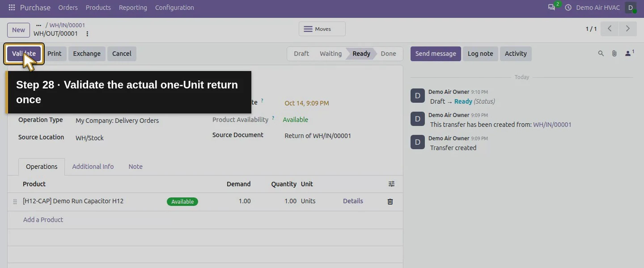Click the Transfer created message

[453, 148]
